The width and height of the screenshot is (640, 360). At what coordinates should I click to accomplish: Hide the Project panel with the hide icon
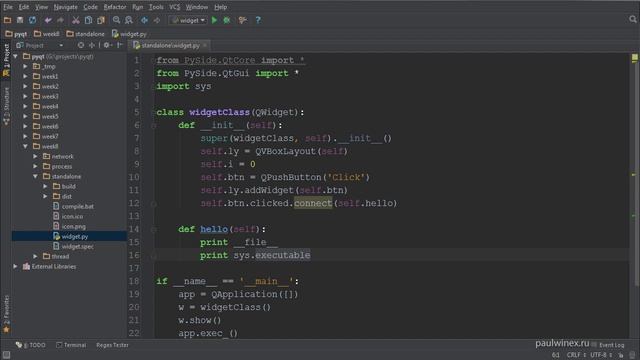[x=120, y=45]
